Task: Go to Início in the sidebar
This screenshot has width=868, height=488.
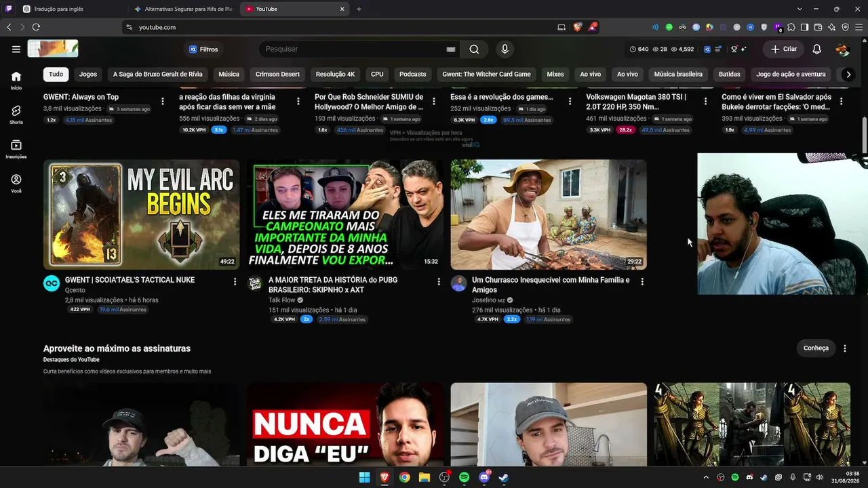Action: click(16, 80)
